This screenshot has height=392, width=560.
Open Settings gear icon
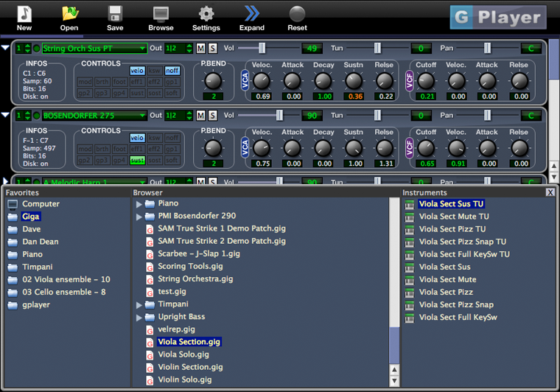pyautogui.click(x=206, y=14)
